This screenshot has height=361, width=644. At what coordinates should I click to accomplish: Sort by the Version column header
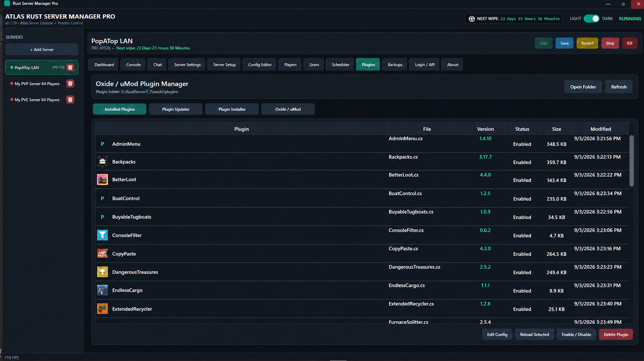(485, 129)
